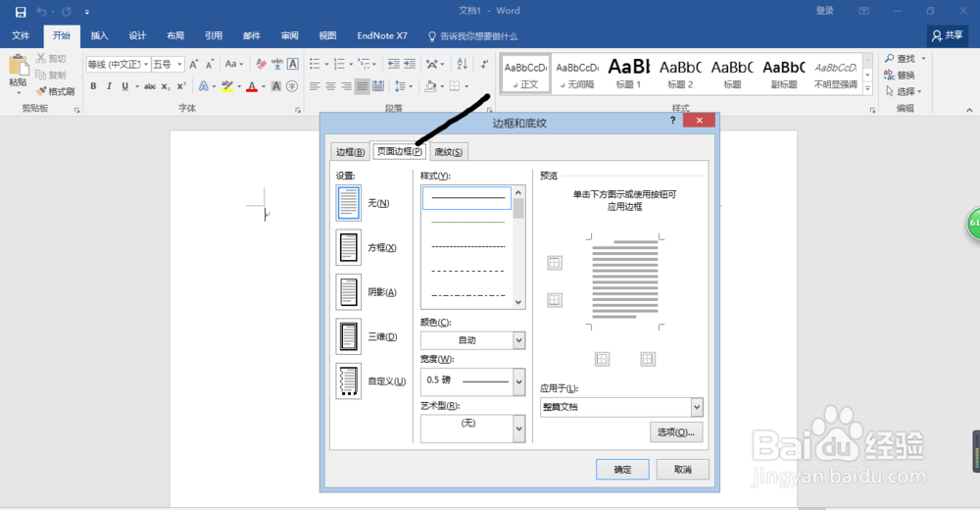This screenshot has height=510, width=980.
Task: Click the Format Painter brush (格式刷)
Action: [x=55, y=91]
